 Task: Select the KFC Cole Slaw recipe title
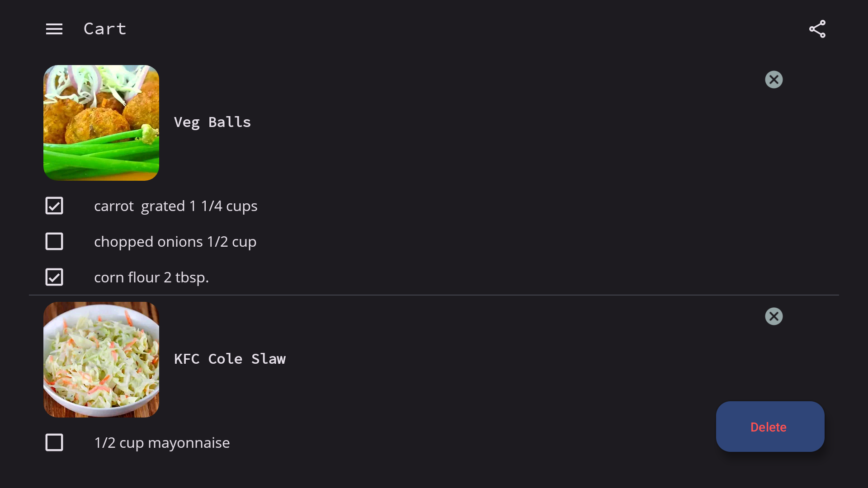[x=230, y=359]
